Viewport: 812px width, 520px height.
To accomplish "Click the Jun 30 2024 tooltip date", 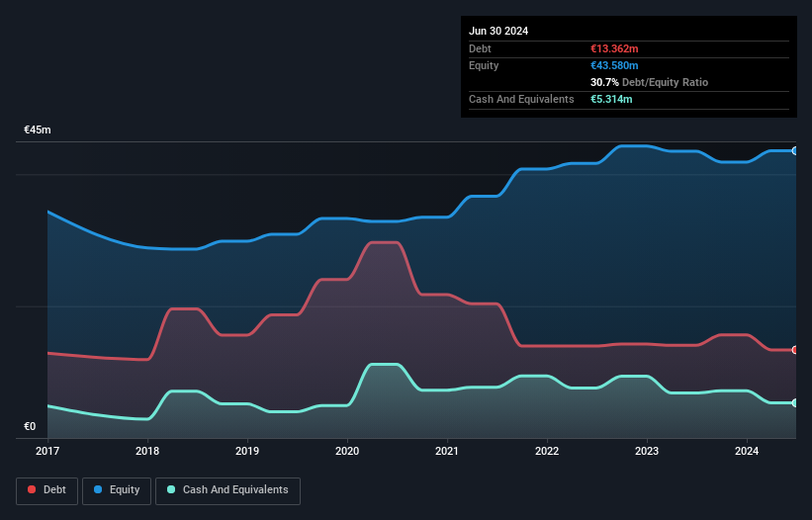I will point(498,31).
